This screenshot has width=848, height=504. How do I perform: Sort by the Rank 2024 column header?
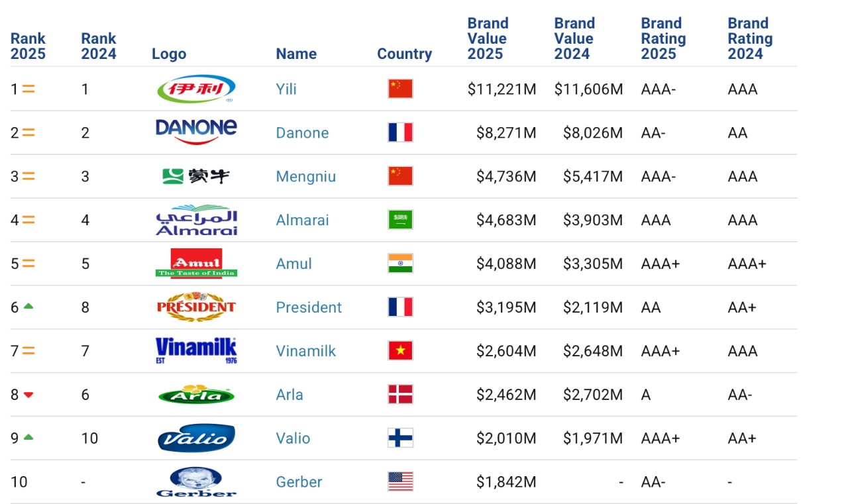[x=99, y=46]
